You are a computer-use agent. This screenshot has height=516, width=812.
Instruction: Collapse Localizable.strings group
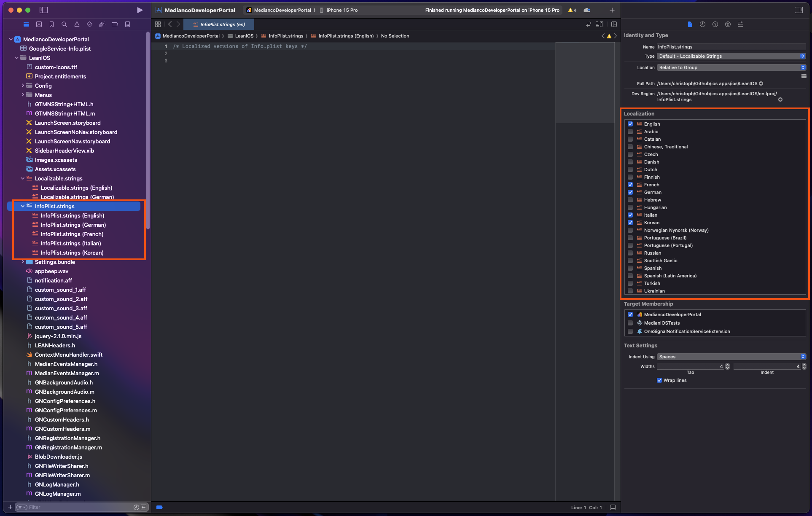pos(23,178)
